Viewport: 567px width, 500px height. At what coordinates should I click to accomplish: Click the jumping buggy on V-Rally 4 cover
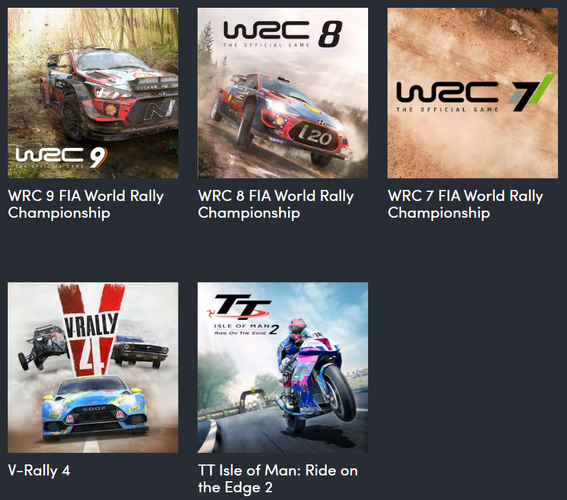click(x=43, y=347)
